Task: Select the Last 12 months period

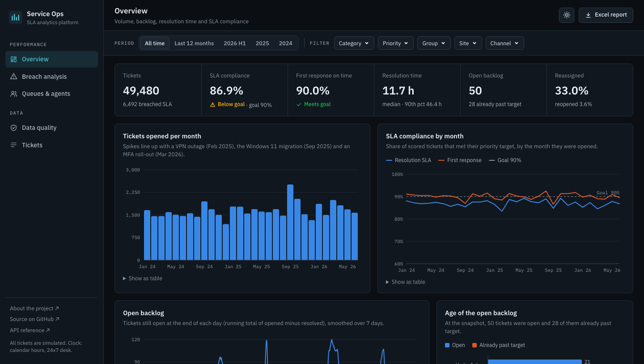Action: point(194,43)
